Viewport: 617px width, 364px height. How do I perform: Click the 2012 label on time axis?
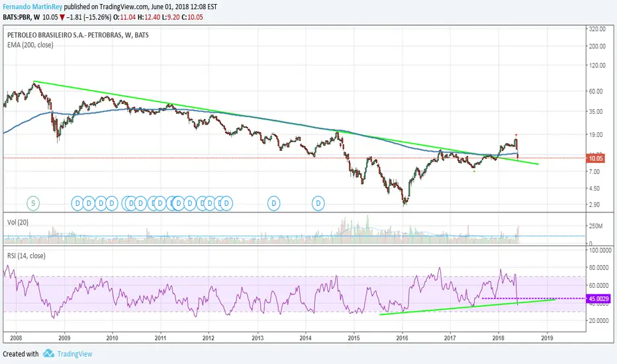(209, 338)
